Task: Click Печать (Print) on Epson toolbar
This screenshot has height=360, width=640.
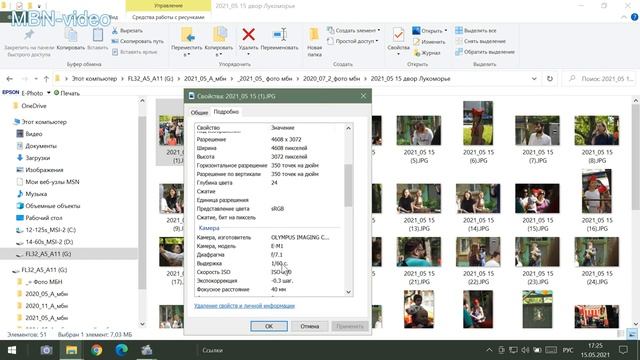Action: [x=67, y=93]
